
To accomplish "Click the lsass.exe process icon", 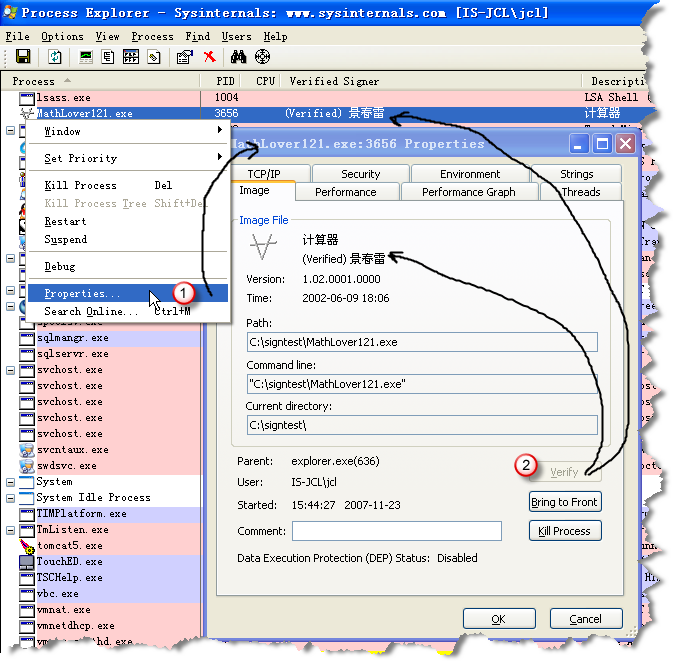I will [x=27, y=98].
